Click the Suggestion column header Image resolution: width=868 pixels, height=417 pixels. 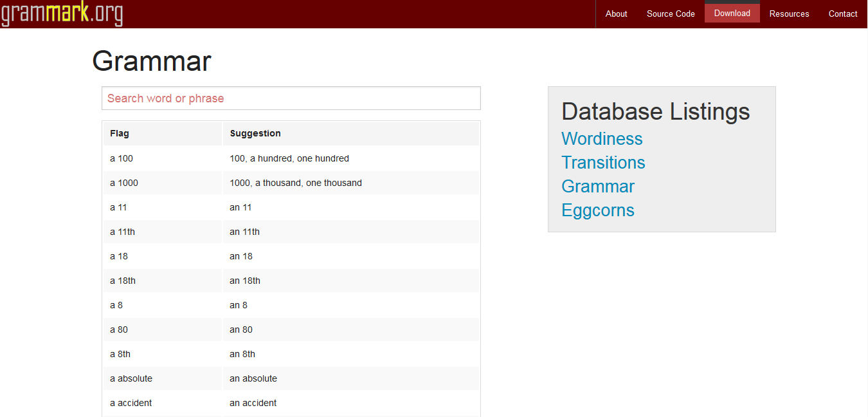(x=351, y=133)
